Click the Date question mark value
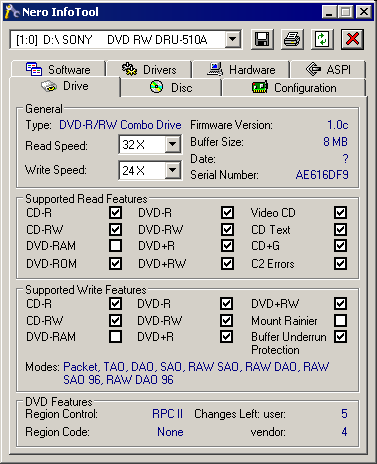 coord(345,159)
